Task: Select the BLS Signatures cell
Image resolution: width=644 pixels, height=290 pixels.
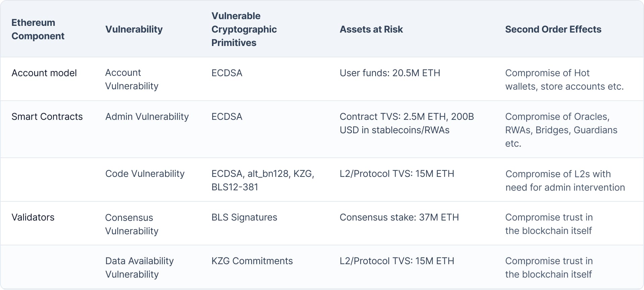Action: 244,217
